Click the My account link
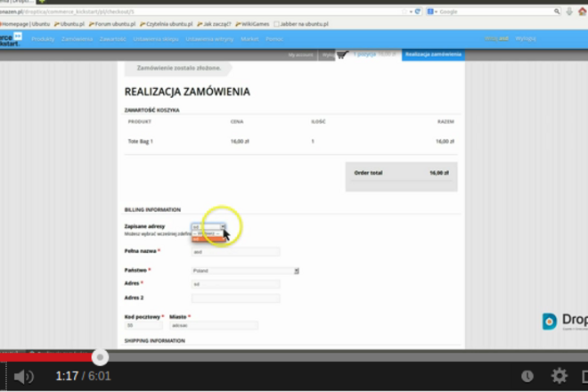588x392 pixels. point(300,54)
